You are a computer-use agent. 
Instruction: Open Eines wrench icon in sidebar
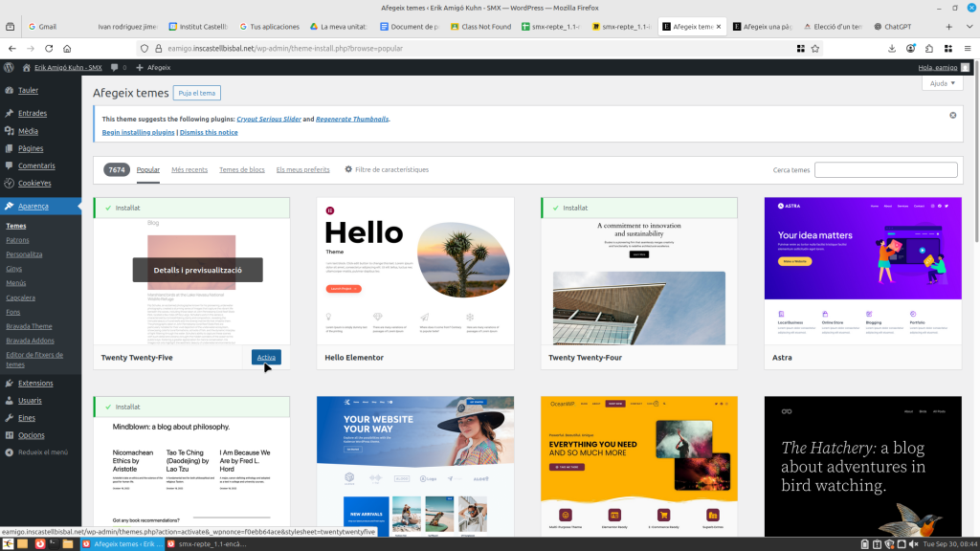9,418
